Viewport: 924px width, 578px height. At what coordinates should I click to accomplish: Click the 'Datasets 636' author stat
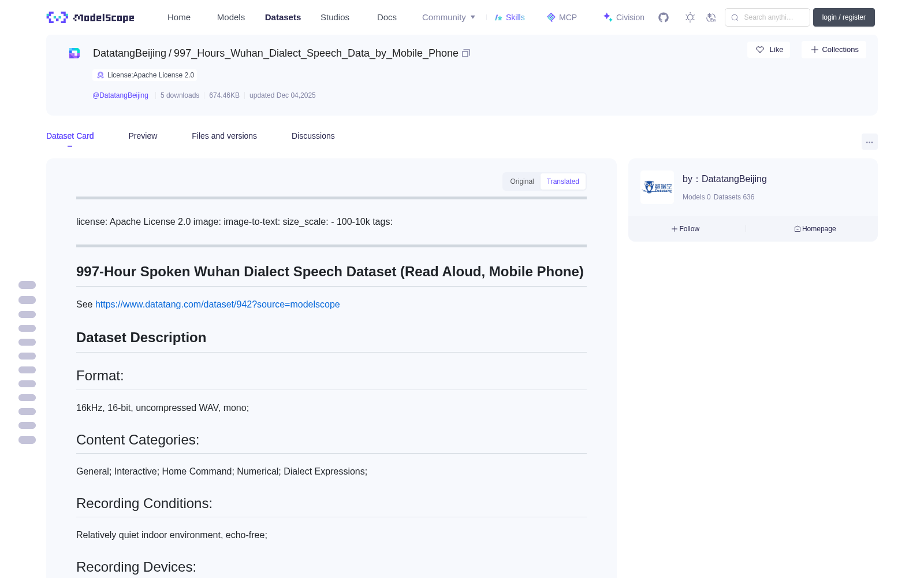734,197
